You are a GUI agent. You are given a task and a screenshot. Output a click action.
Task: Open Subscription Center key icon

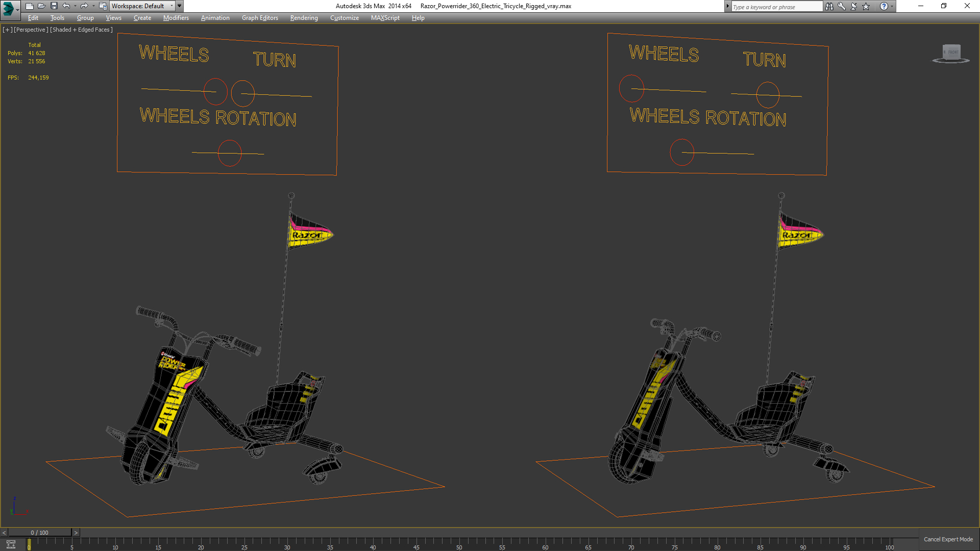pyautogui.click(x=841, y=6)
